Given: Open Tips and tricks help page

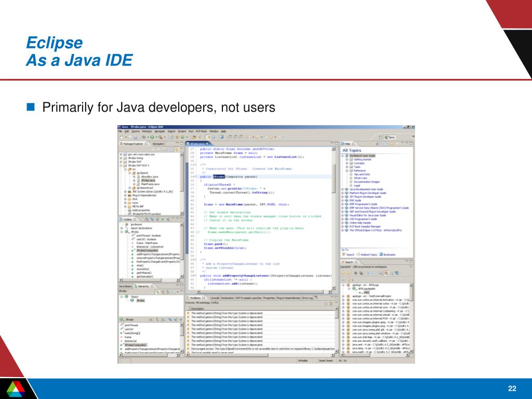Looking at the screenshot, I should point(362,174).
